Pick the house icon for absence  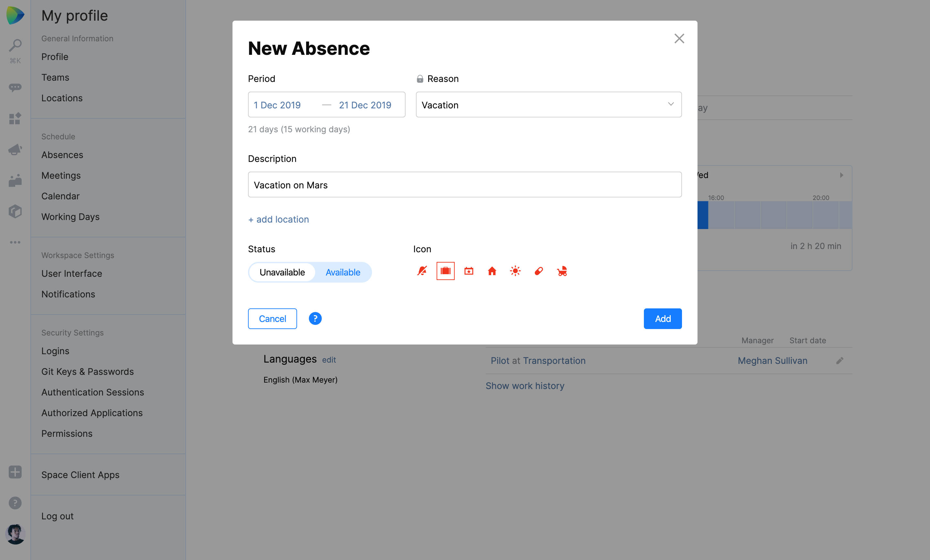(492, 271)
